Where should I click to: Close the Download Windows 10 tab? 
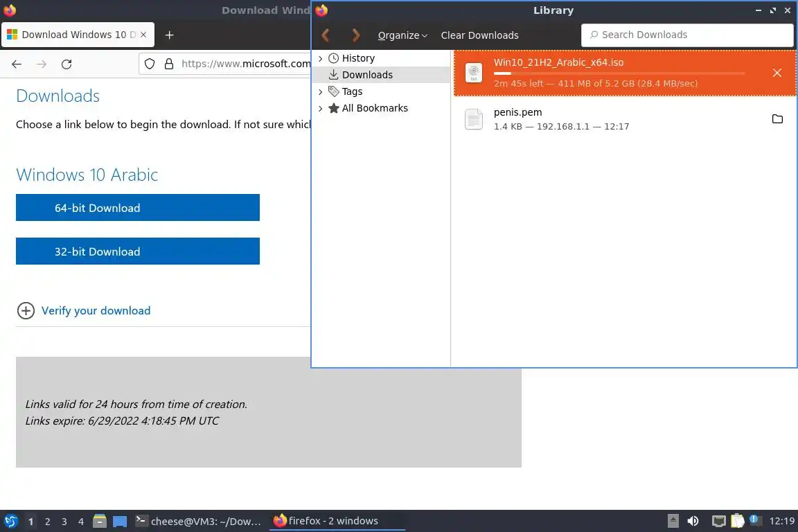click(143, 35)
